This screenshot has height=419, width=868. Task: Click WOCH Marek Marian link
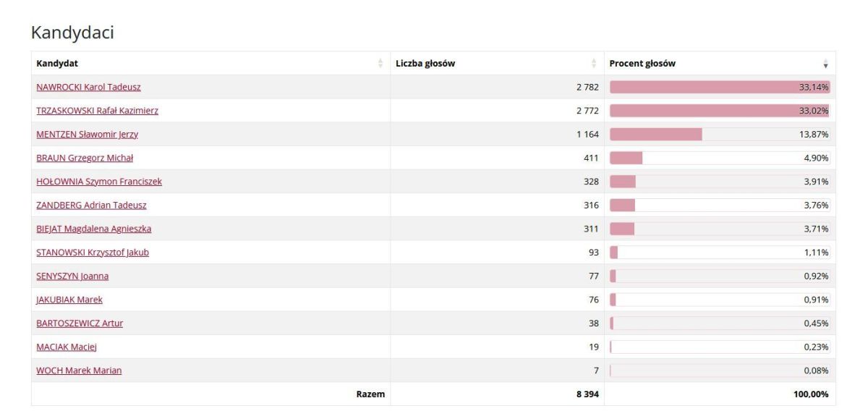pos(79,371)
